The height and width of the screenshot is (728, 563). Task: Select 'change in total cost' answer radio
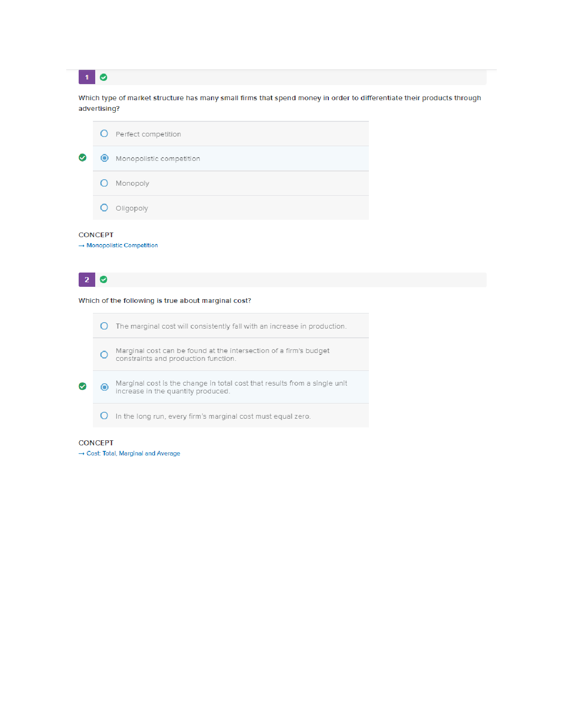click(104, 387)
